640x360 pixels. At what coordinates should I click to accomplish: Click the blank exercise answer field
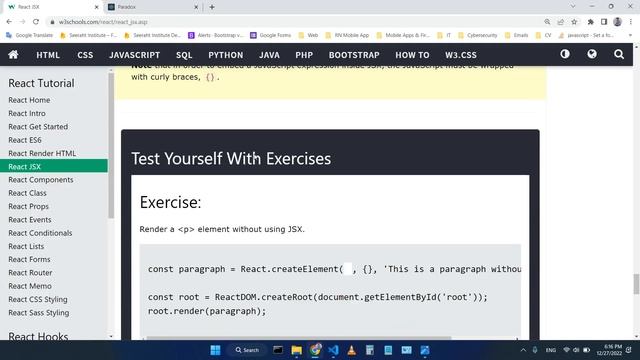pyautogui.click(x=348, y=269)
